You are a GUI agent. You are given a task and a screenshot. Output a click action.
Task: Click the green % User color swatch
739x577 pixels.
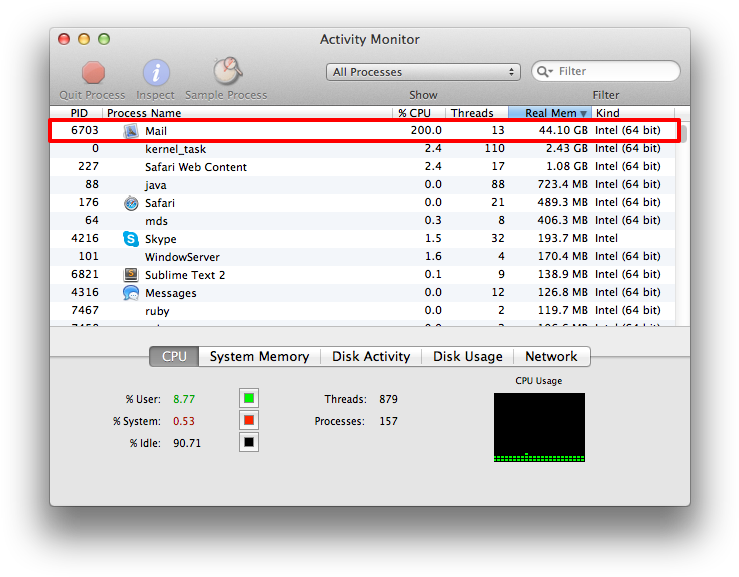[249, 398]
